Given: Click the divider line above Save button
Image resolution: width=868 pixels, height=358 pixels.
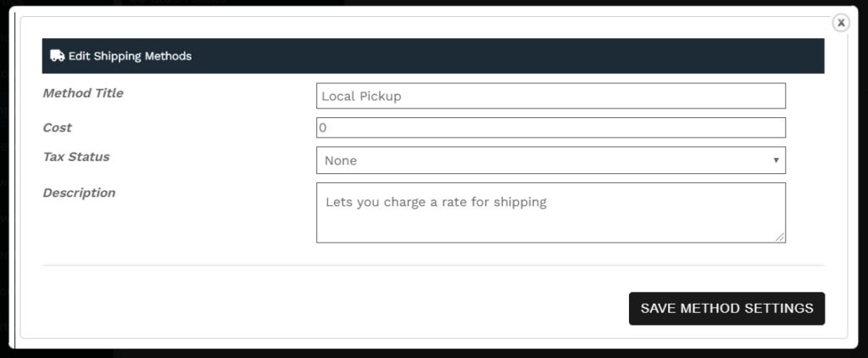Looking at the screenshot, I should [433, 266].
